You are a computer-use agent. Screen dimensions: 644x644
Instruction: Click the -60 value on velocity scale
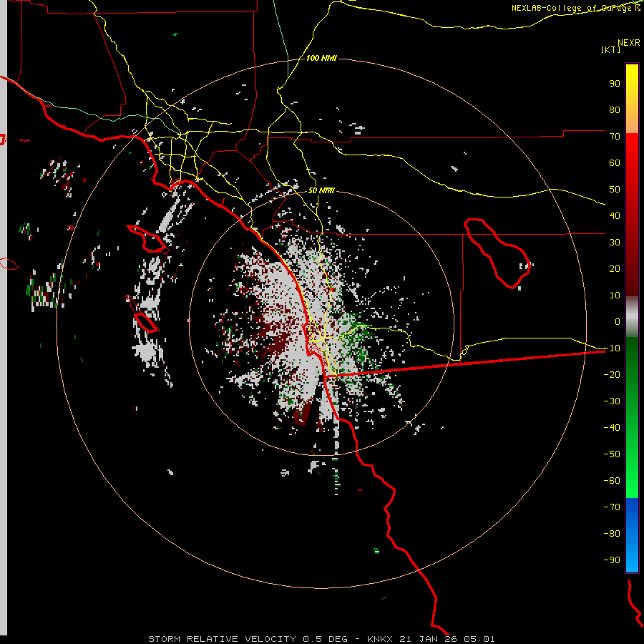(x=612, y=481)
